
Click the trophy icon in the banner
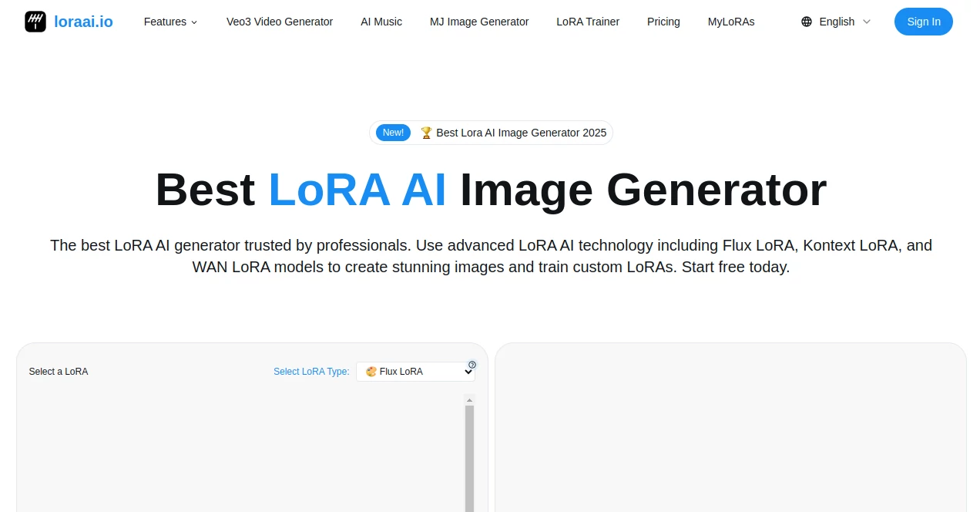[x=426, y=133]
